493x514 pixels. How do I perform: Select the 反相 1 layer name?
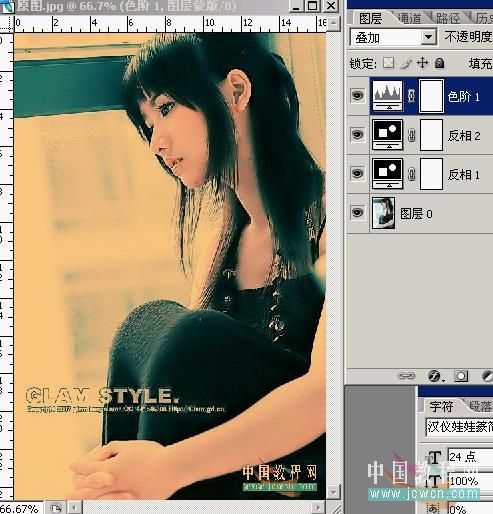pyautogui.click(x=464, y=174)
